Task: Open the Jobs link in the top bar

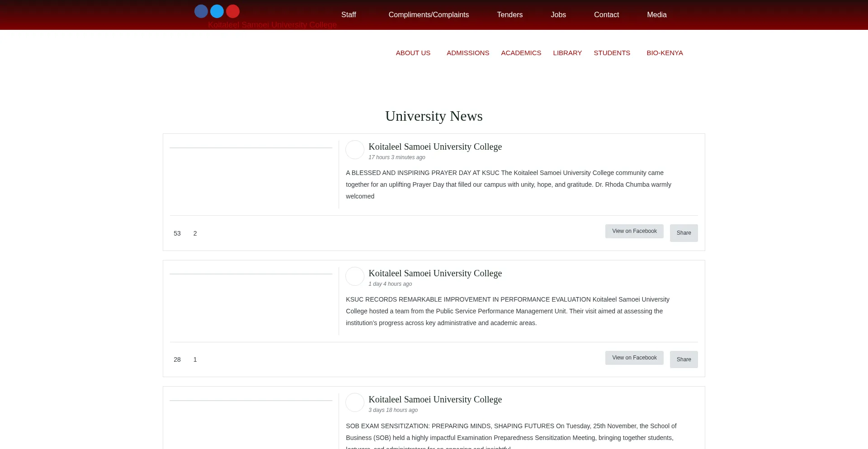Action: point(558,15)
